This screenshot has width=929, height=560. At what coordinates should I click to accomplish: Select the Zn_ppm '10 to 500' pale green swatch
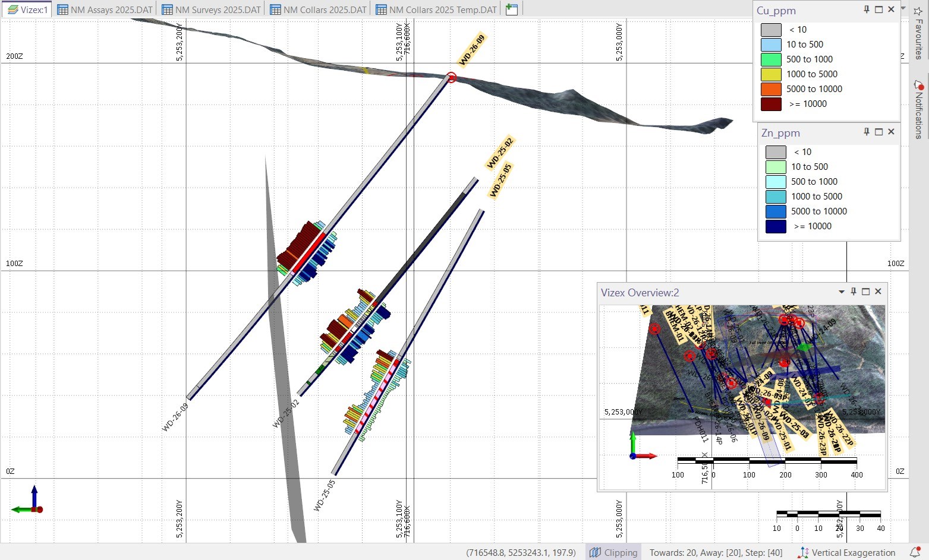click(776, 167)
